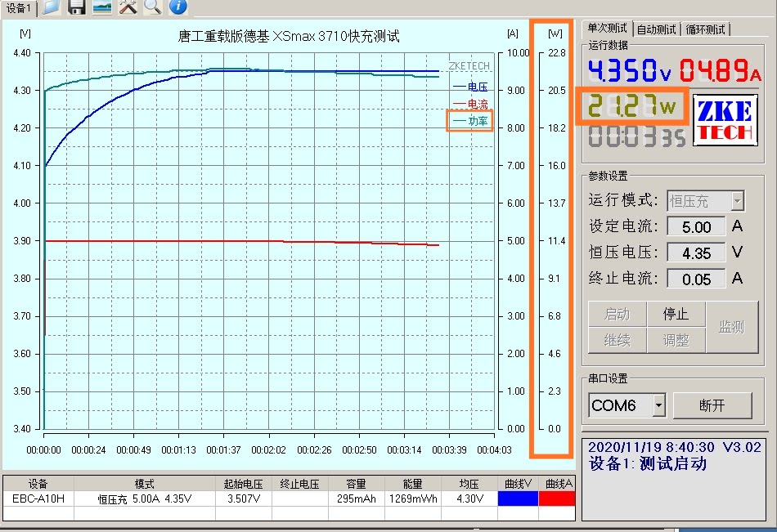Open a data file via the folder icon
Screen dimensions: 777x532
point(52,7)
